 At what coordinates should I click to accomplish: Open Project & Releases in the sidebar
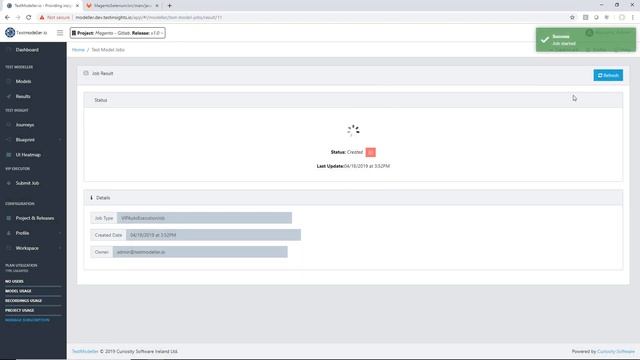35,218
